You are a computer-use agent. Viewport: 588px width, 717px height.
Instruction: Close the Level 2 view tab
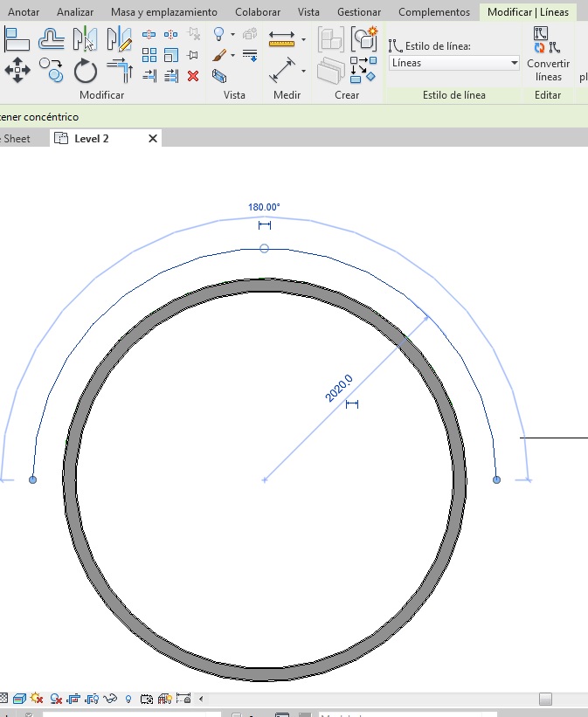coord(153,138)
